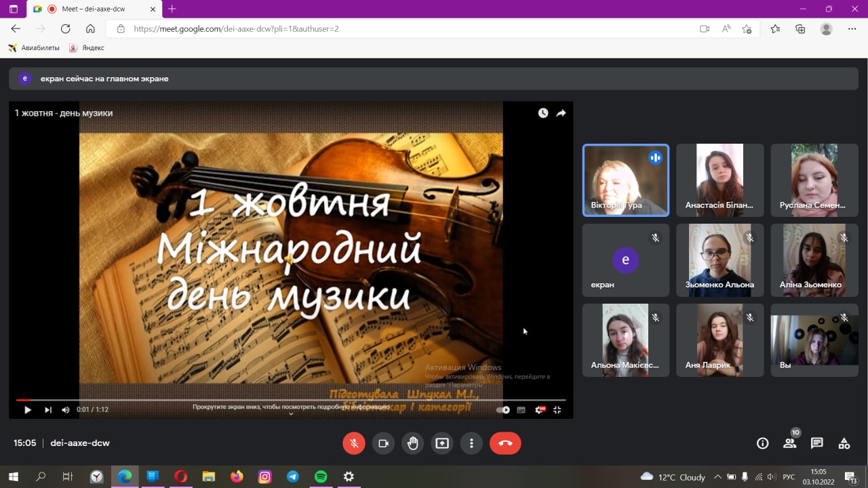
Task: Toggle the camera in Meet
Action: point(383,443)
